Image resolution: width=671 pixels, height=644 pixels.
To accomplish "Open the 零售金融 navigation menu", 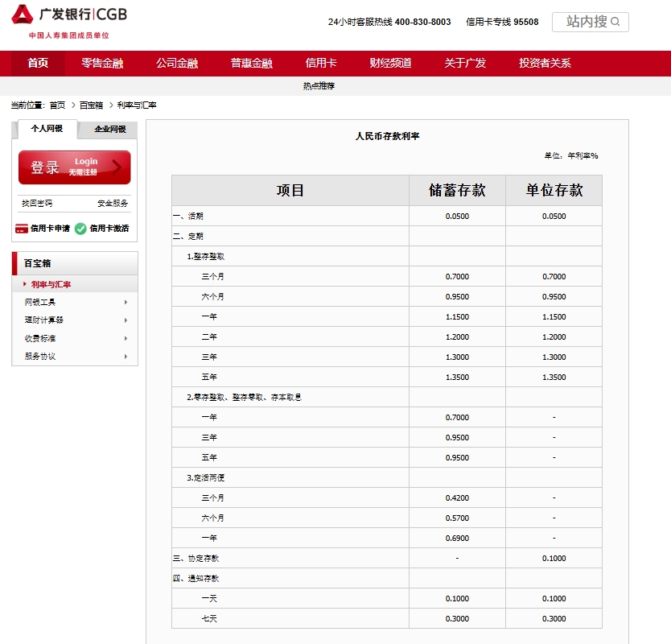I will (x=102, y=63).
